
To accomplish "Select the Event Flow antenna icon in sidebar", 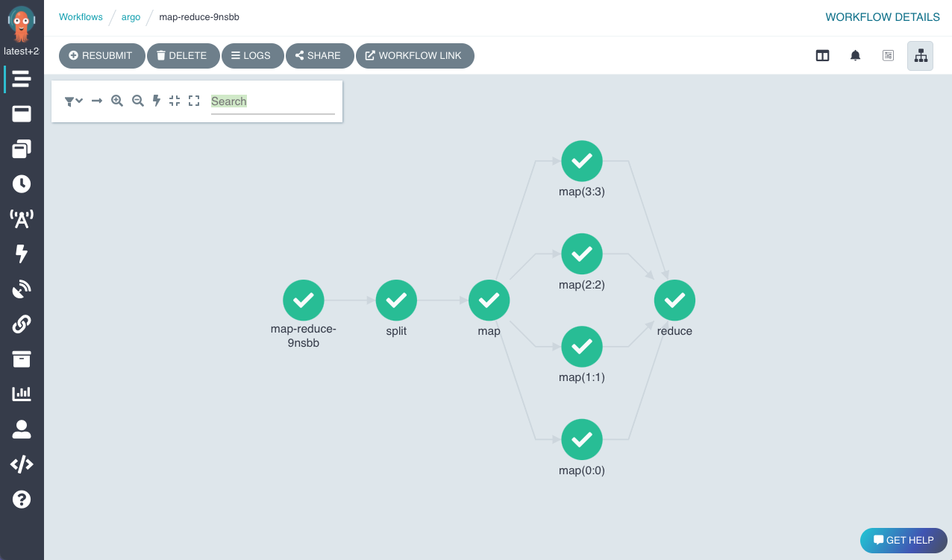I will coord(22,218).
